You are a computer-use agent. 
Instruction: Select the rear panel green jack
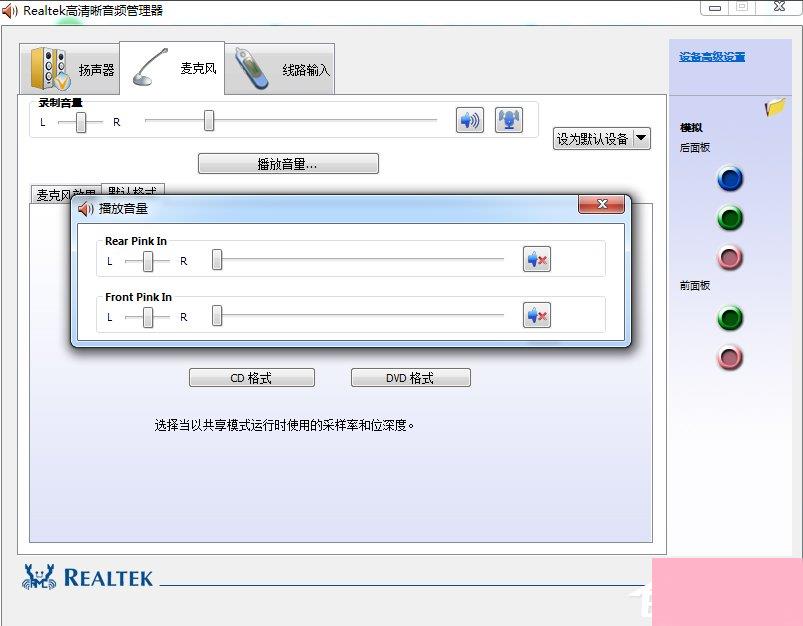coord(730,218)
